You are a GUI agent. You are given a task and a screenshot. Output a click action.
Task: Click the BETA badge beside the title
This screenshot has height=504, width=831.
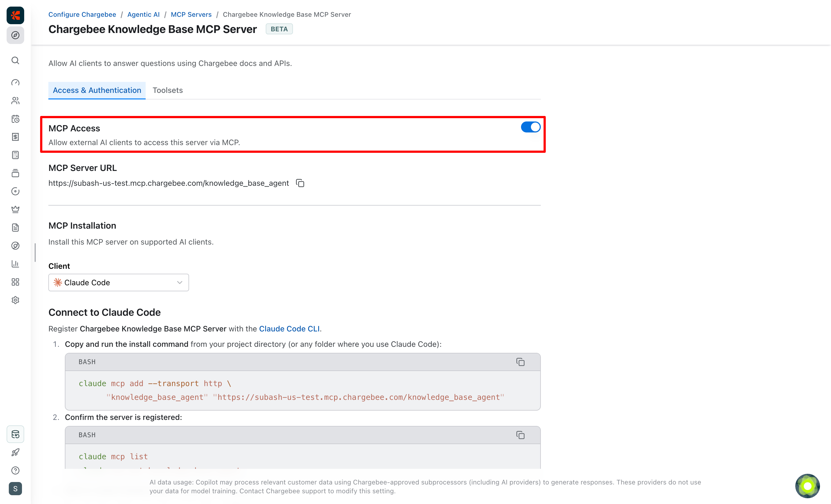tap(279, 29)
